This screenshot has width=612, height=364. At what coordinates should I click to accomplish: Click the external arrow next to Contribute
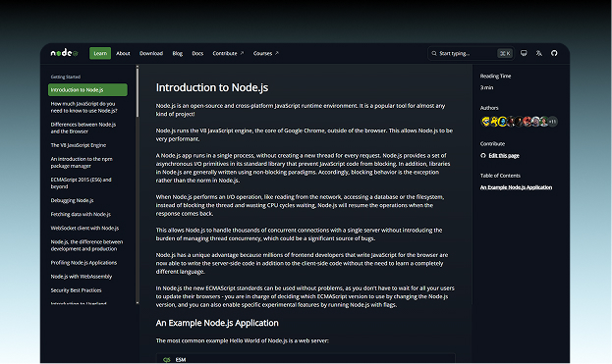coord(242,53)
